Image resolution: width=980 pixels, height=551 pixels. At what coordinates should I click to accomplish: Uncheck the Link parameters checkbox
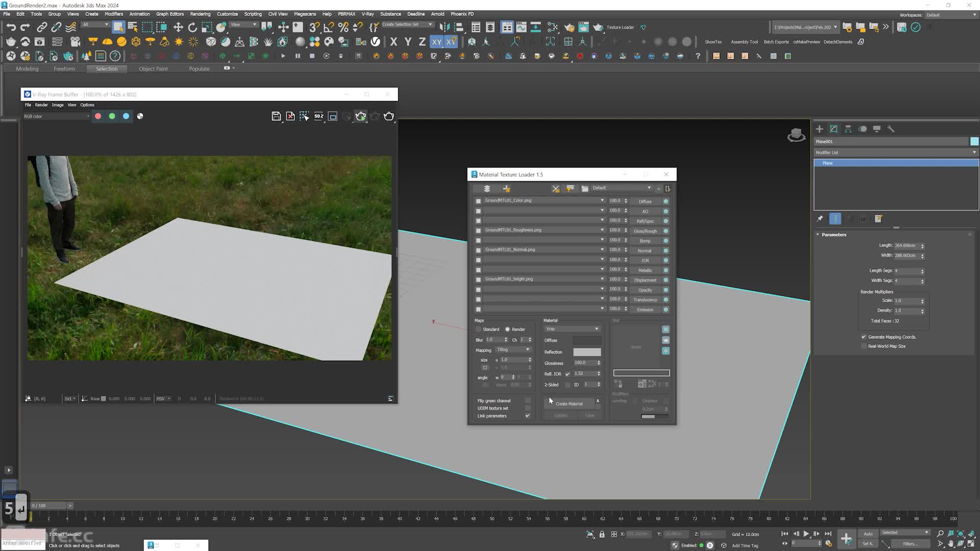[528, 416]
